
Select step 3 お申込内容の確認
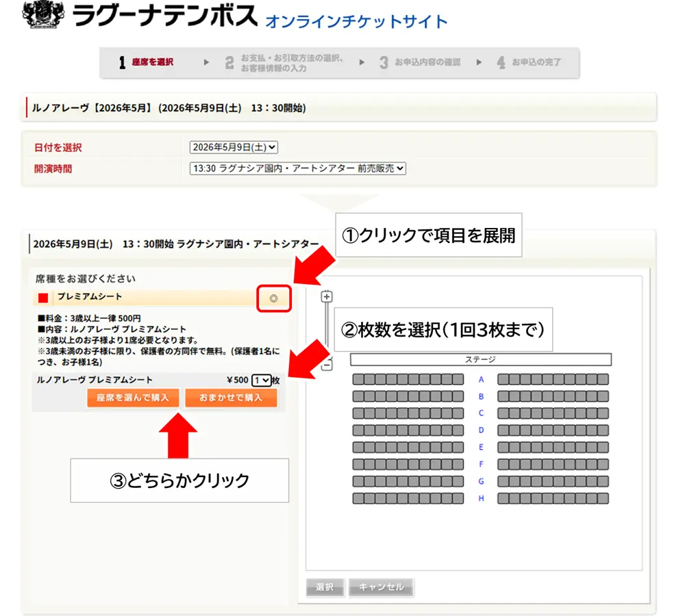420,62
